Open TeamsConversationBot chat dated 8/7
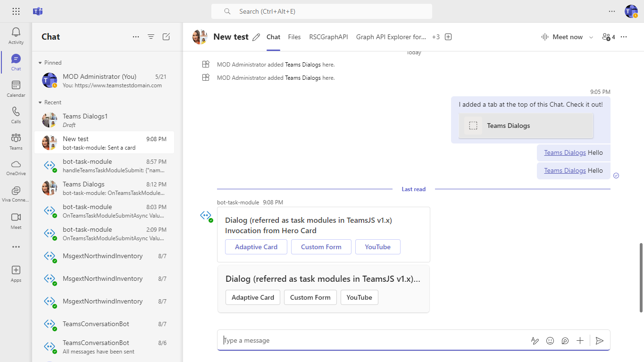The height and width of the screenshot is (362, 644). click(104, 324)
